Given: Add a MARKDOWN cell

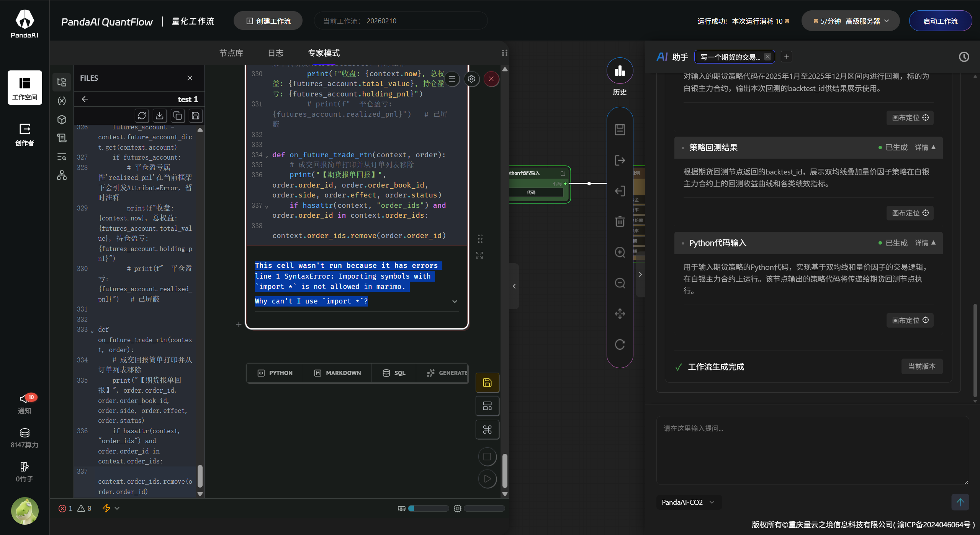Looking at the screenshot, I should [x=337, y=373].
